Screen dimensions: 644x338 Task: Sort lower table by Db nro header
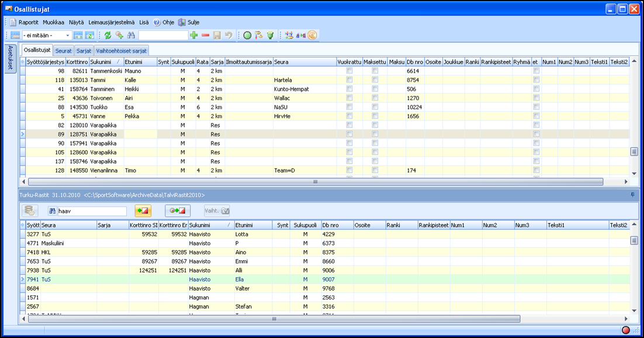pyautogui.click(x=337, y=225)
